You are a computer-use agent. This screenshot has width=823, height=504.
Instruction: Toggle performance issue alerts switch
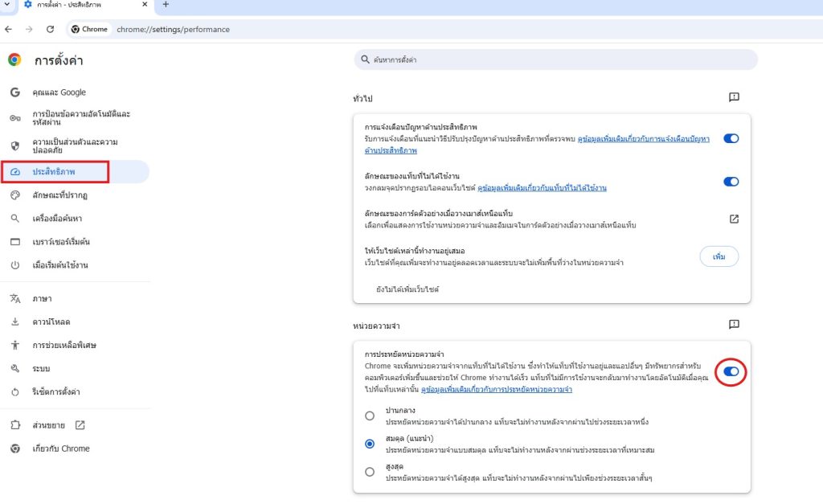731,138
